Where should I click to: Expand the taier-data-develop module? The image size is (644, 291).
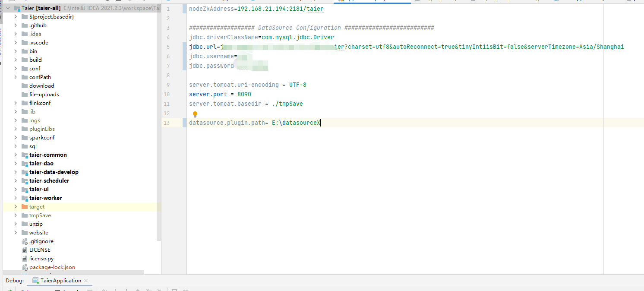[x=16, y=172]
